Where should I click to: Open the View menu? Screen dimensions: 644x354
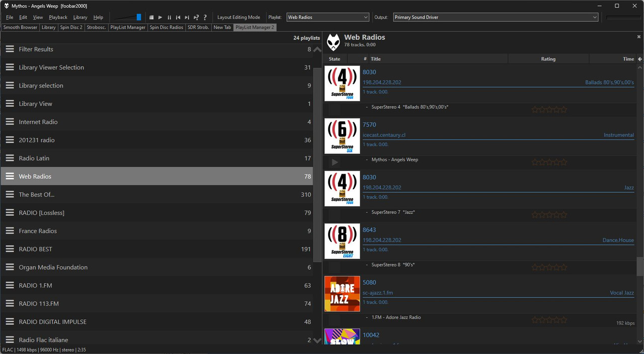click(x=38, y=17)
